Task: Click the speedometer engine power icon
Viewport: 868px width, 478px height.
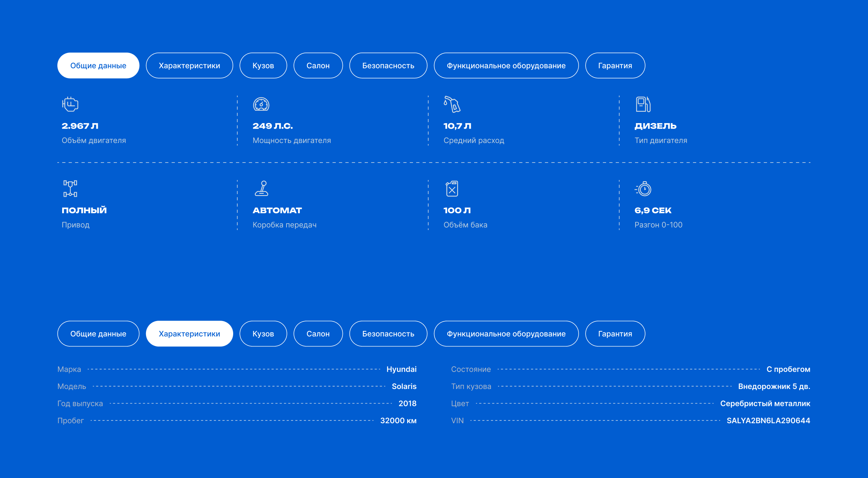Action: point(261,104)
